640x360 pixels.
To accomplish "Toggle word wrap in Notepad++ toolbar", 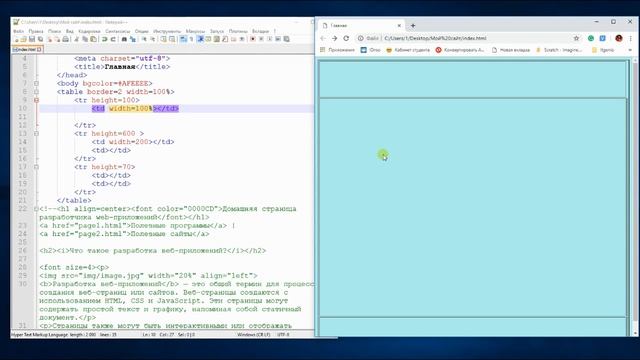I will (183, 39).
